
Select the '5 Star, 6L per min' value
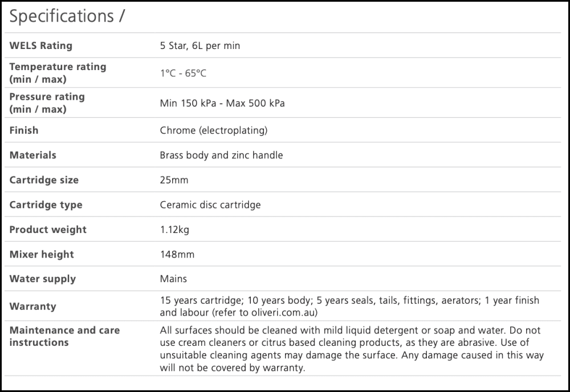(x=200, y=46)
